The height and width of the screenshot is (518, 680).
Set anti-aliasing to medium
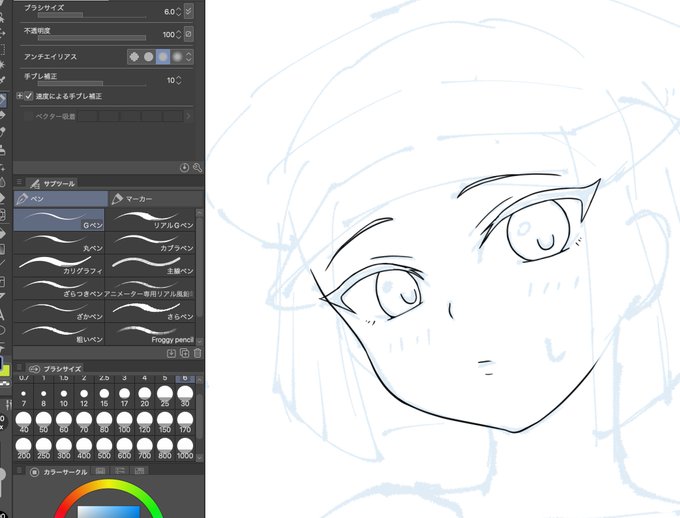(x=163, y=56)
